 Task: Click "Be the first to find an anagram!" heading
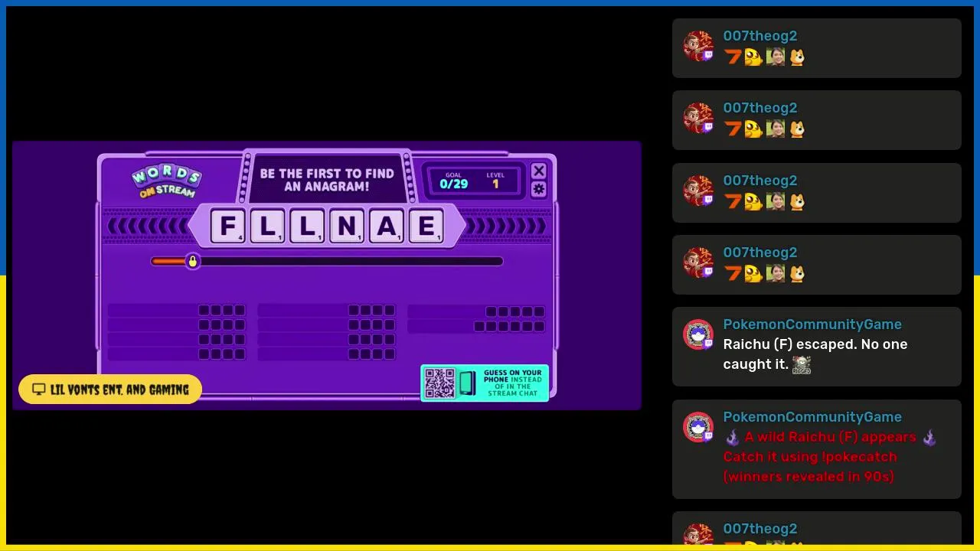click(327, 180)
